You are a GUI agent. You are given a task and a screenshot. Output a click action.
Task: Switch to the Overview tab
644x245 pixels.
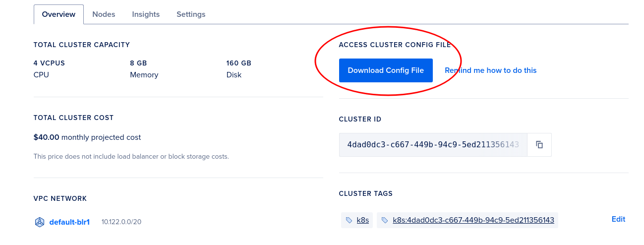point(59,14)
